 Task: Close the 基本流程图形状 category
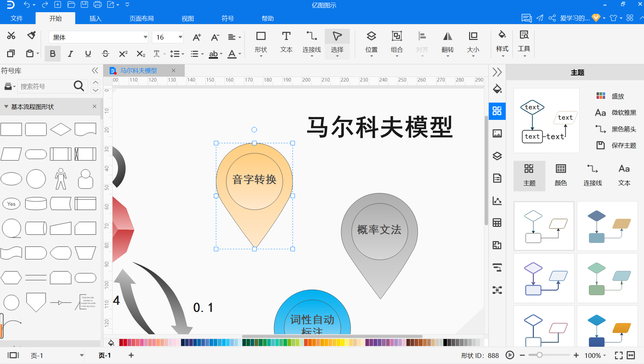(x=95, y=106)
